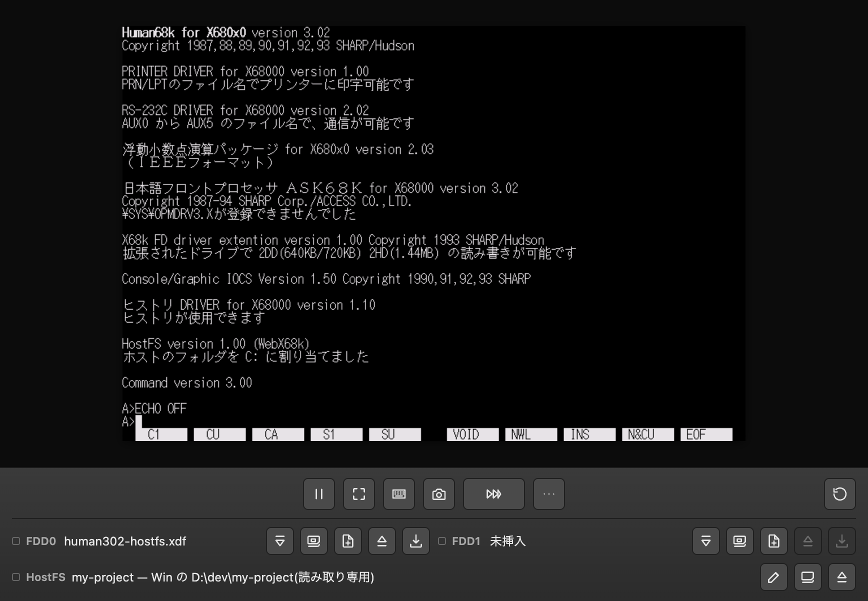The image size is (868, 601).
Task: Enter fullscreen mode
Action: pyautogui.click(x=359, y=494)
